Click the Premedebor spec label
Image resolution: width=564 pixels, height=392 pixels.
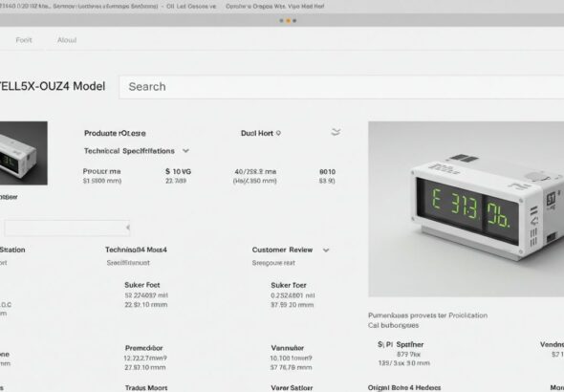(x=144, y=348)
